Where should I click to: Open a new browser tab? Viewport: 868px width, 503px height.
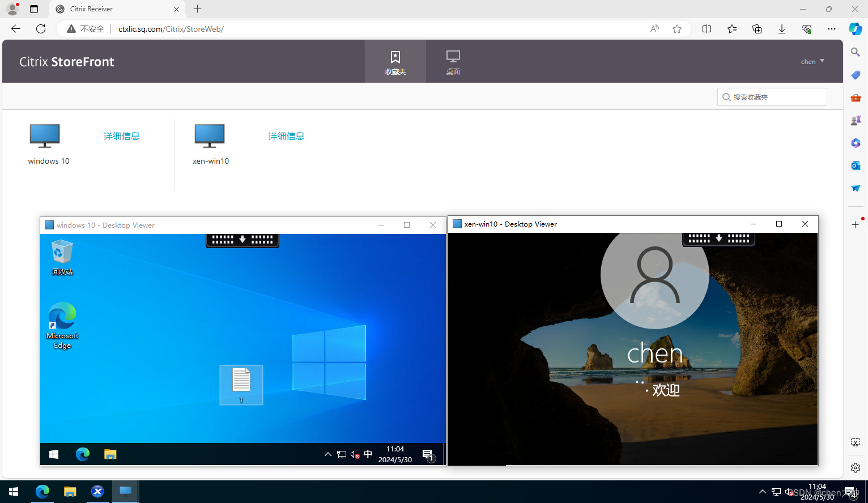[197, 9]
